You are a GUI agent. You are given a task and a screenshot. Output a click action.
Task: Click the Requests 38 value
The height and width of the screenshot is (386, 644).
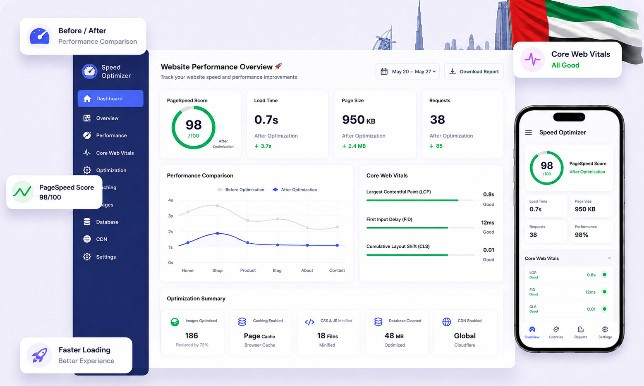pos(437,120)
